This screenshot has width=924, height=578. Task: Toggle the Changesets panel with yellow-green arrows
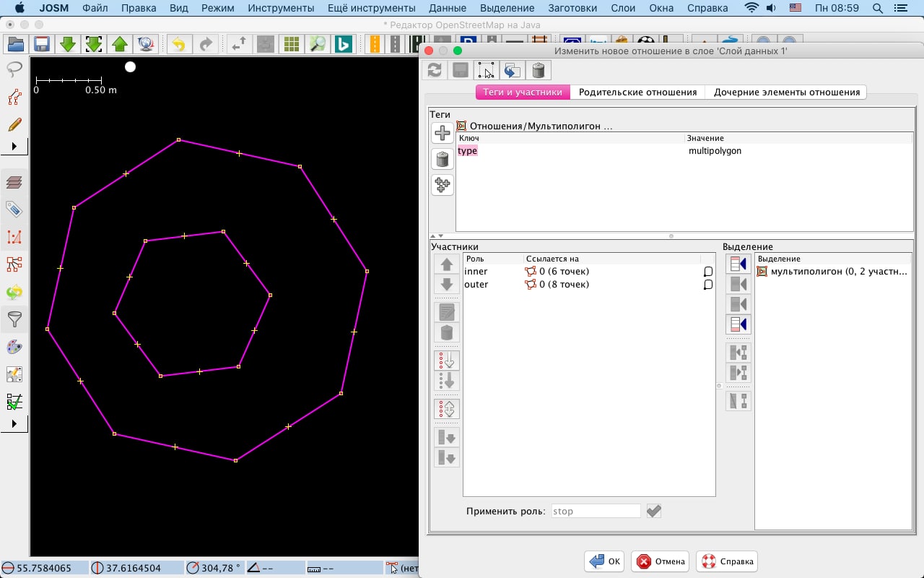pos(14,292)
